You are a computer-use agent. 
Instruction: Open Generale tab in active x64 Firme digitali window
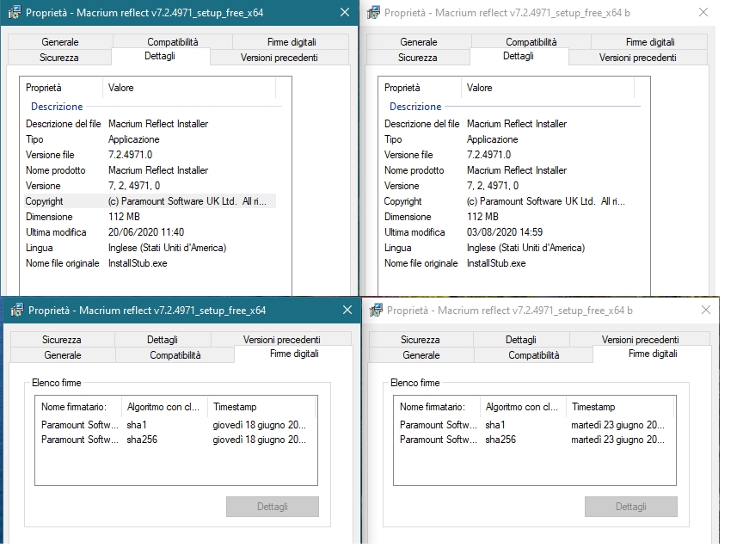[63, 355]
